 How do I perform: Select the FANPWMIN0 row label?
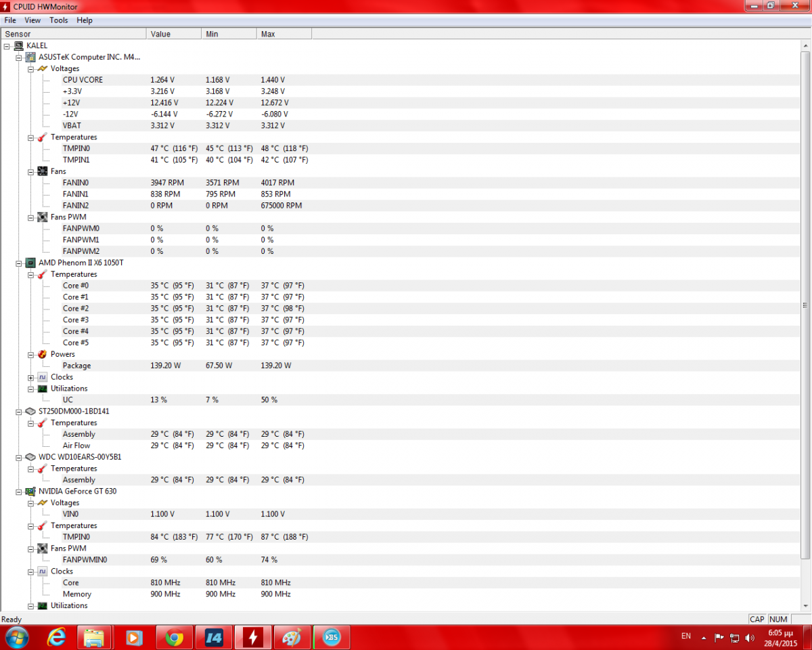[x=85, y=560]
